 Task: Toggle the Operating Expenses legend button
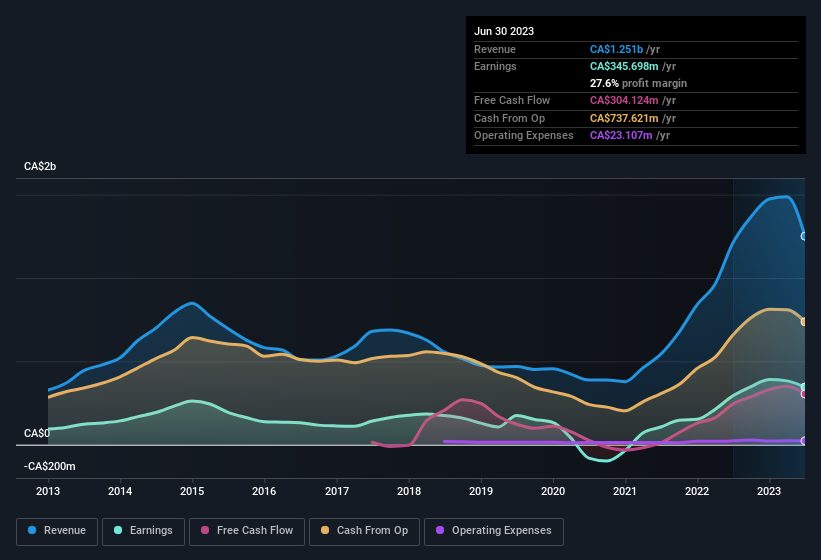tap(494, 531)
